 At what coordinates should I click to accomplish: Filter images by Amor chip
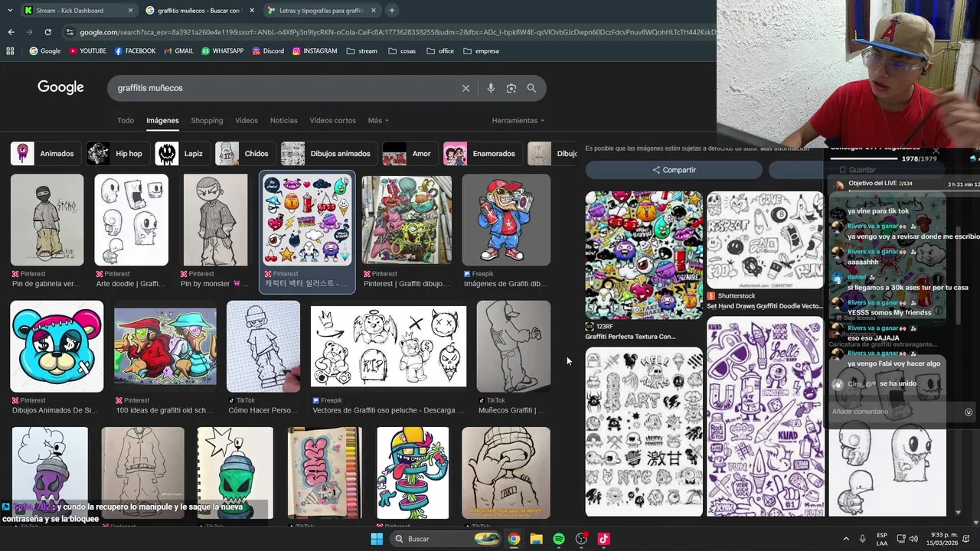pos(409,154)
